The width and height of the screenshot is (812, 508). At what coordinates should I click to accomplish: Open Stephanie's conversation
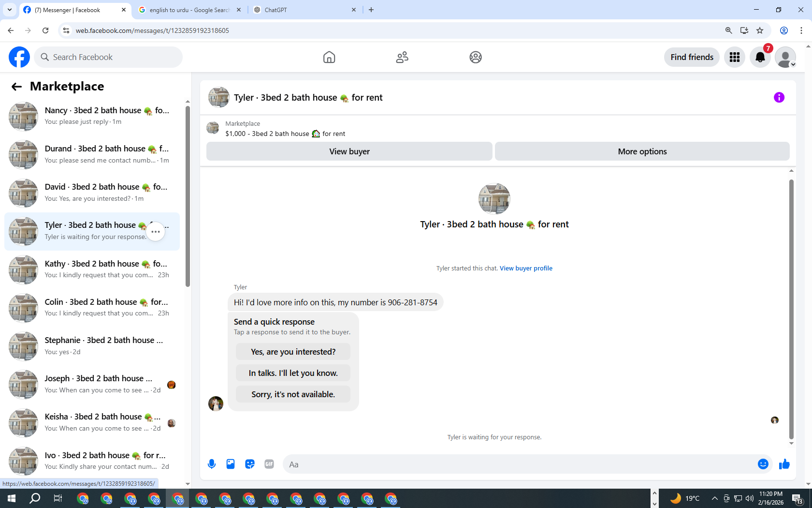point(92,346)
